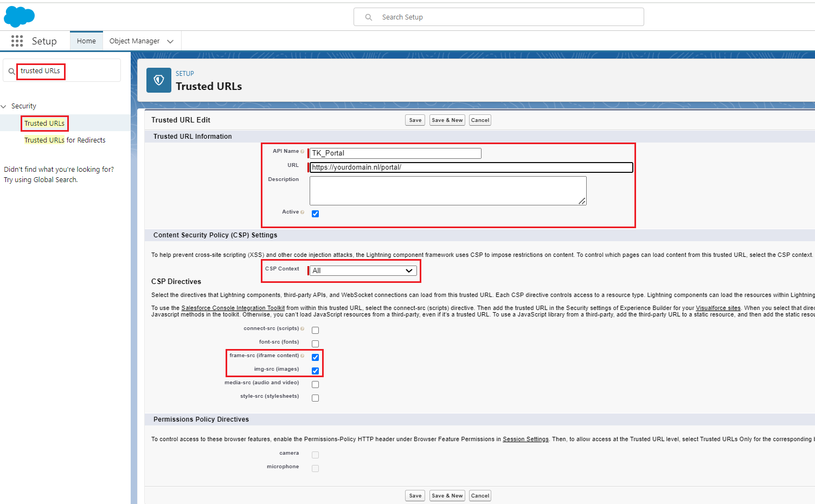Click the Description text area

coord(448,191)
